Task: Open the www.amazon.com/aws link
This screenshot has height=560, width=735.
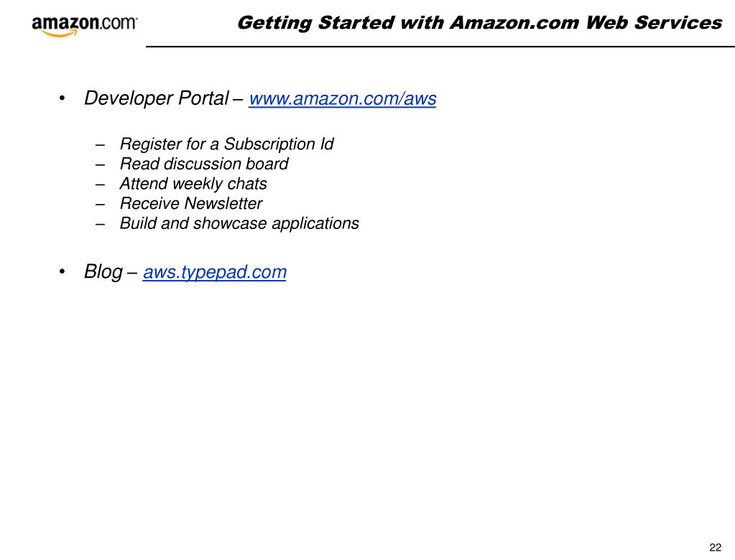Action: (342, 99)
